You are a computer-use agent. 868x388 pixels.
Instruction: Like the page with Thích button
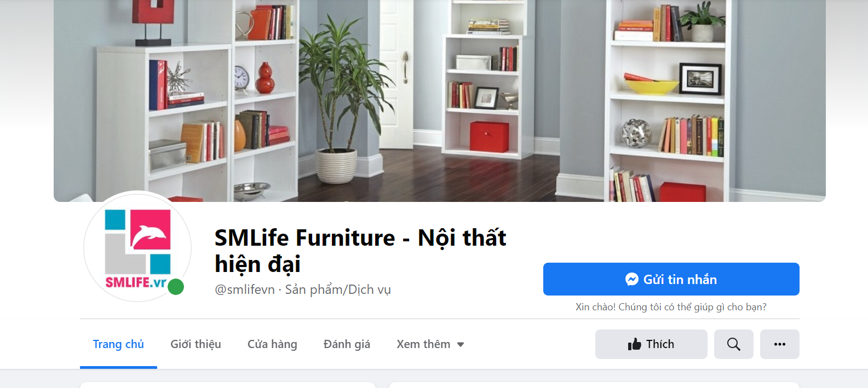pyautogui.click(x=651, y=344)
